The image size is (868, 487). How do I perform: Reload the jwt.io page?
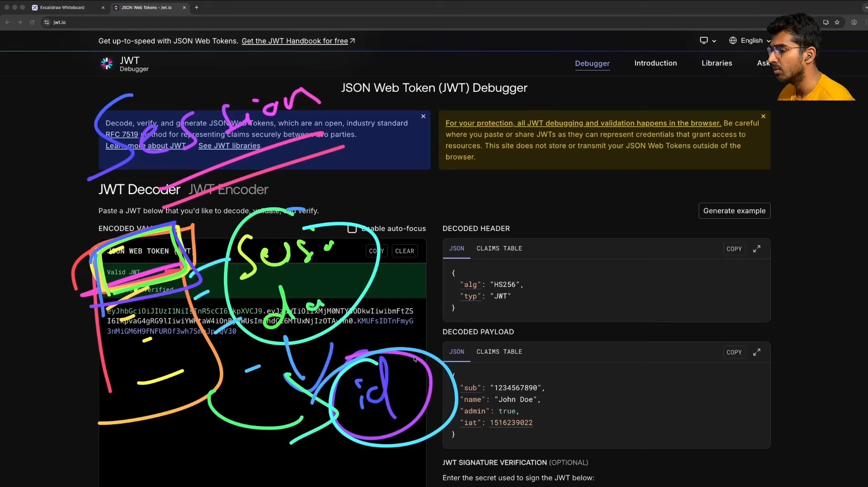[x=32, y=22]
